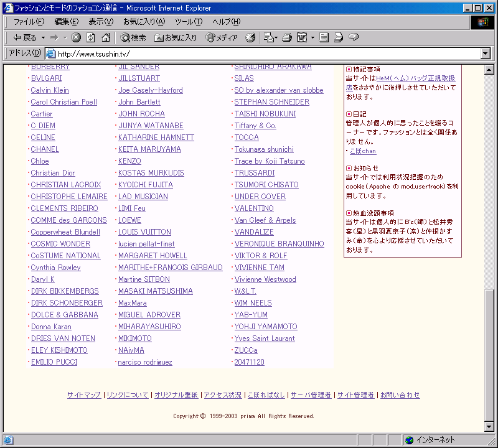The width and height of the screenshot is (498, 448).
Task: Open the お問い合わせ footer link
Action: (x=400, y=394)
